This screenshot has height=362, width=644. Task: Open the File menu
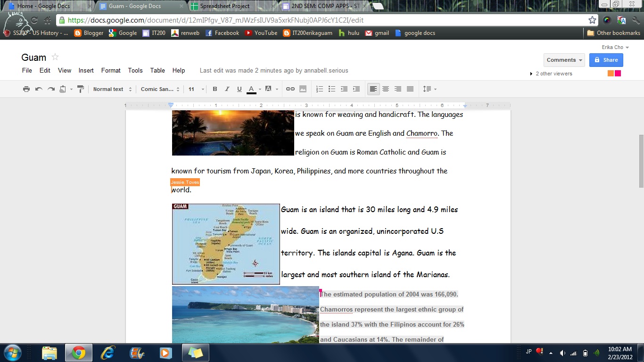click(x=27, y=70)
